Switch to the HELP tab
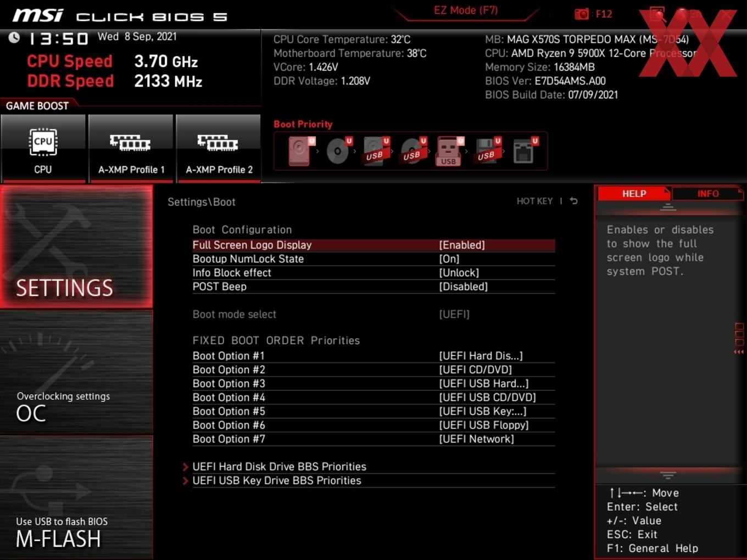The height and width of the screenshot is (560, 747). [634, 194]
